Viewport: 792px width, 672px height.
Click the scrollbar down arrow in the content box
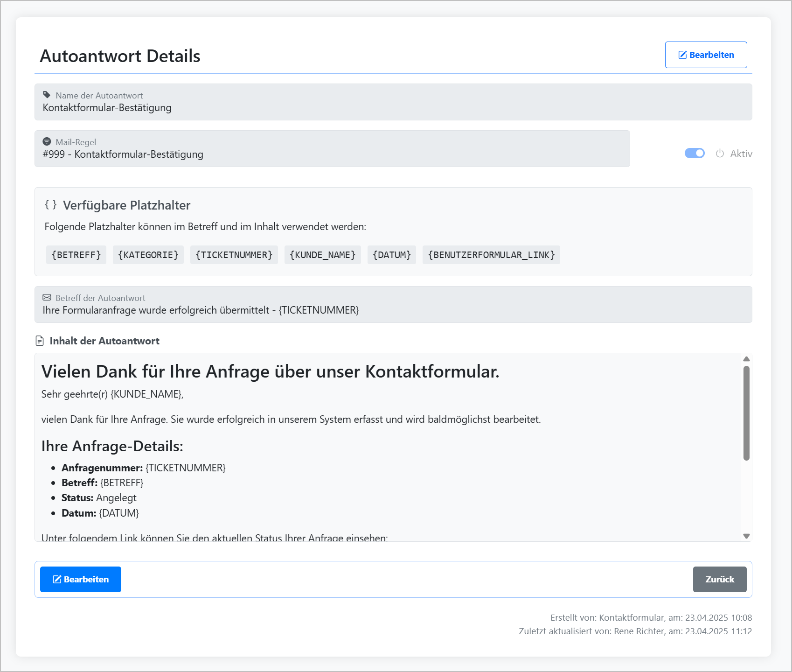pos(746,536)
